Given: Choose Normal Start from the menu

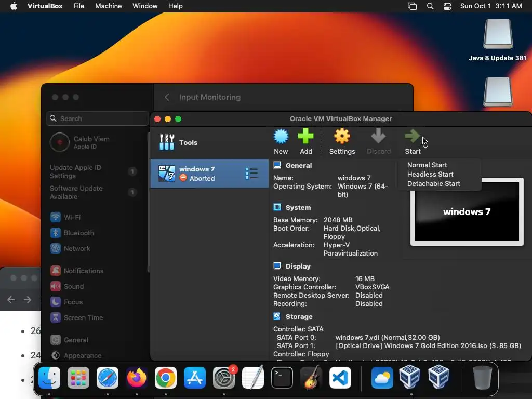Looking at the screenshot, I should [x=427, y=165].
